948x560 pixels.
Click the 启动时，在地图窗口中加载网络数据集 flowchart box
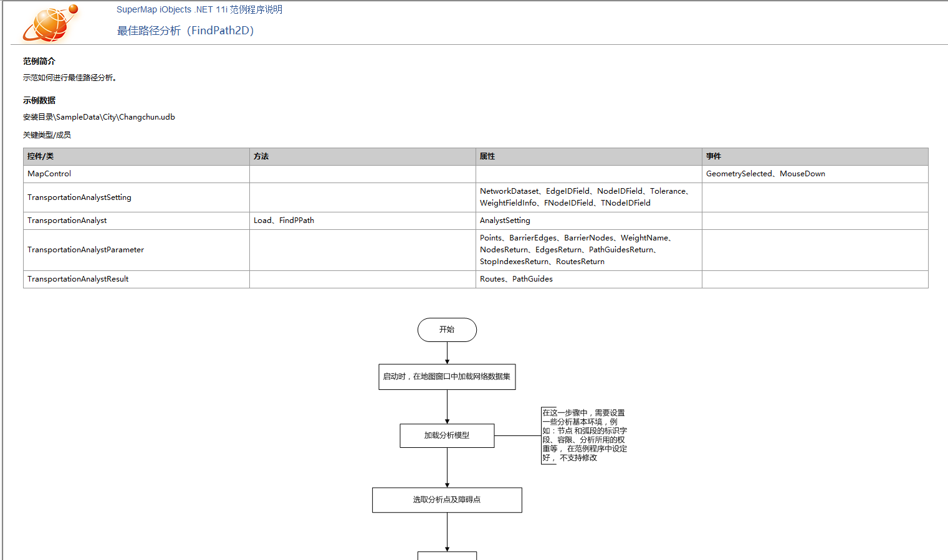(447, 377)
